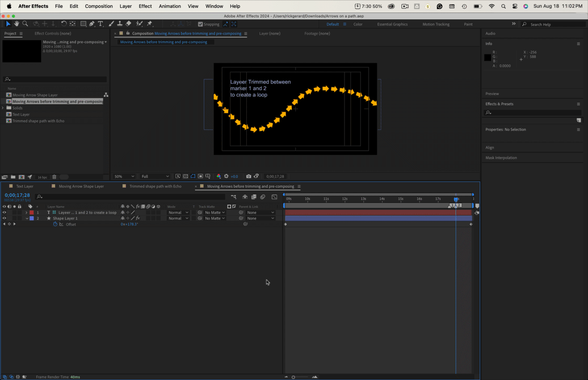The height and width of the screenshot is (380, 588).
Task: Select the Zoom magnifier tool
Action: click(x=25, y=24)
